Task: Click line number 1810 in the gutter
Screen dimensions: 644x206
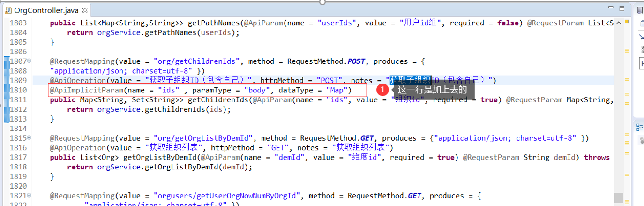Action: click(x=18, y=90)
